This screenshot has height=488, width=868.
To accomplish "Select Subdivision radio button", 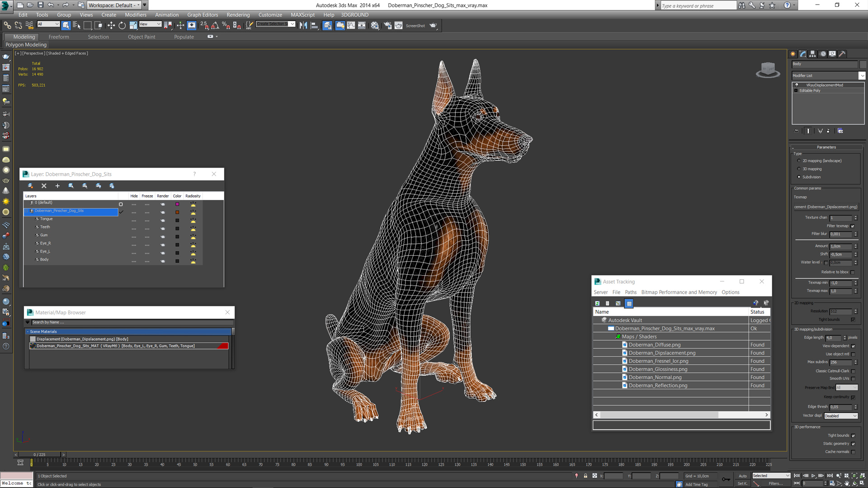I will pyautogui.click(x=799, y=177).
